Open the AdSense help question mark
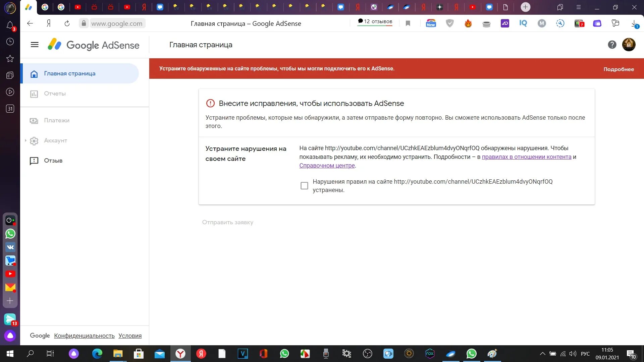This screenshot has width=644, height=362. tap(612, 45)
